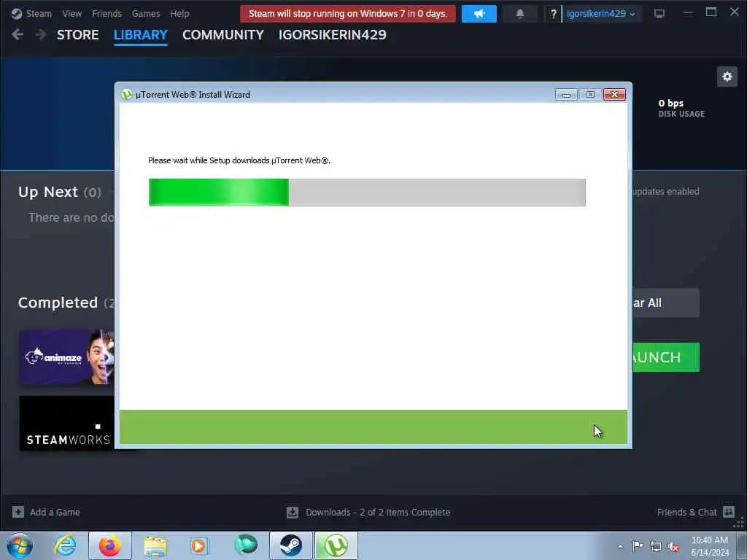Click the teal round app icon in taskbar
The width and height of the screenshot is (747, 560).
point(246,545)
